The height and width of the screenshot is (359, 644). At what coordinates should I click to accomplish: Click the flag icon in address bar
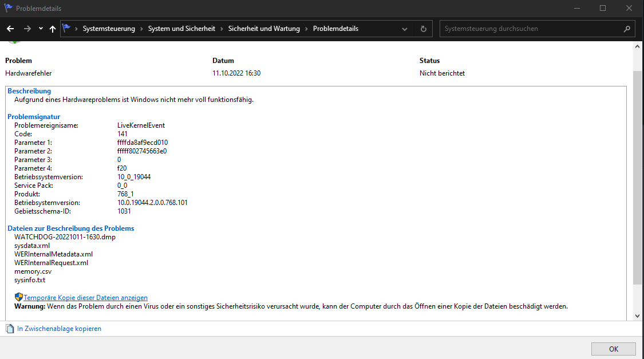click(66, 29)
